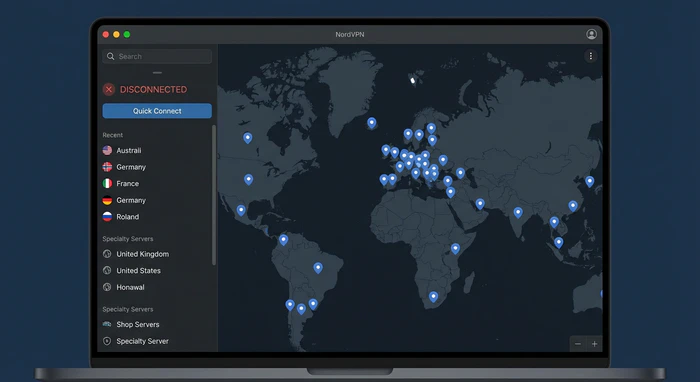Select the South Africa server pin
Image resolution: width=700 pixels, height=382 pixels.
click(x=433, y=297)
